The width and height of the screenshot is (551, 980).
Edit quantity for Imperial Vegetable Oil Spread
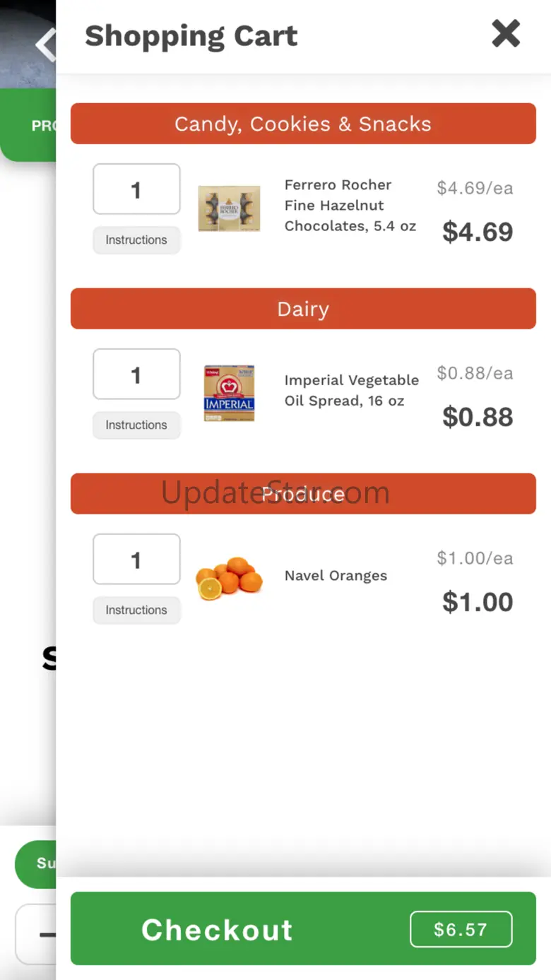pyautogui.click(x=136, y=374)
